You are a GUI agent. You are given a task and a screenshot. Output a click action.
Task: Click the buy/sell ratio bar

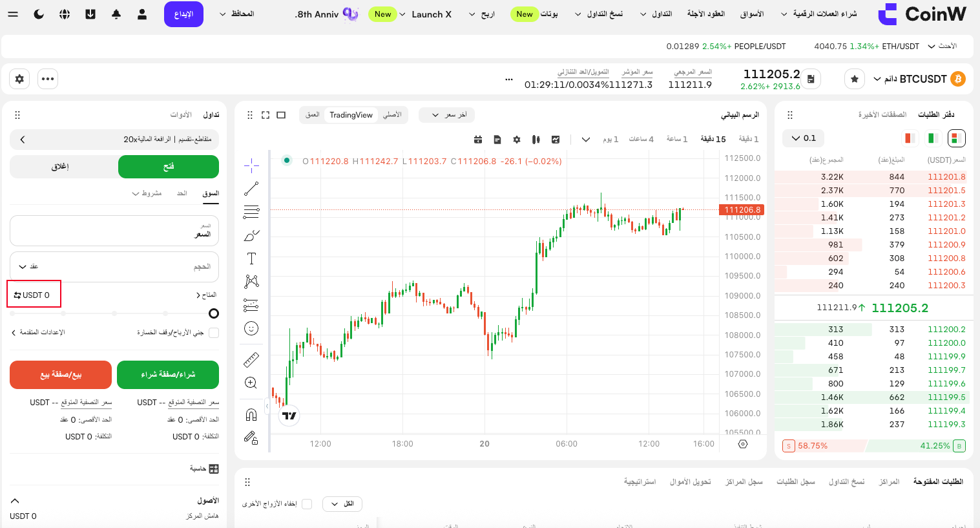[873, 446]
